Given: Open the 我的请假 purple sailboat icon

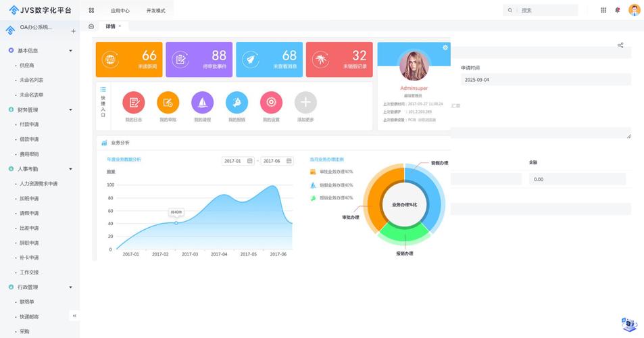Looking at the screenshot, I should click(203, 102).
